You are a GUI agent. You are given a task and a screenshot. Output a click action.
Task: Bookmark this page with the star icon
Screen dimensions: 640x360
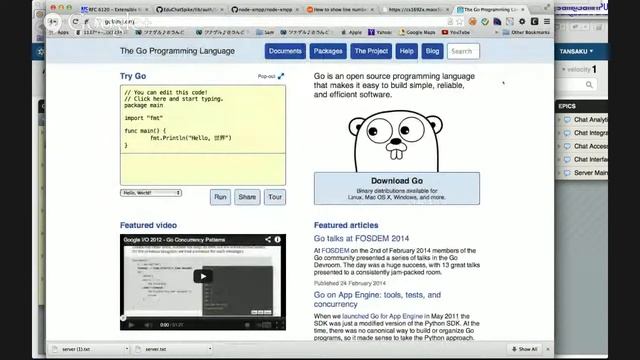[x=460, y=22]
